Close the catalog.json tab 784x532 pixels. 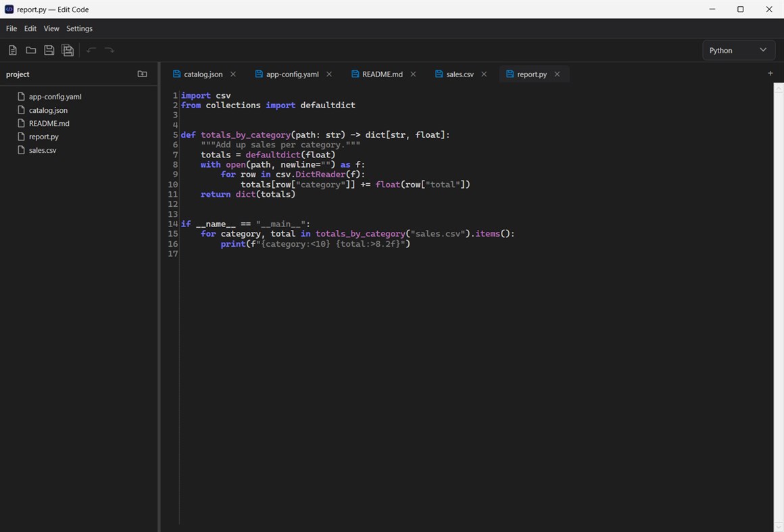tap(233, 74)
